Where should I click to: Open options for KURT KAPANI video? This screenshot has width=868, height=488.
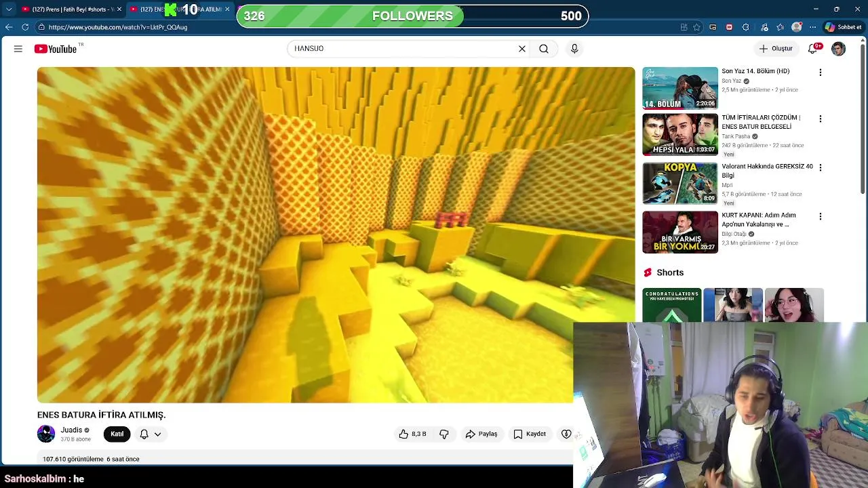pos(821,217)
